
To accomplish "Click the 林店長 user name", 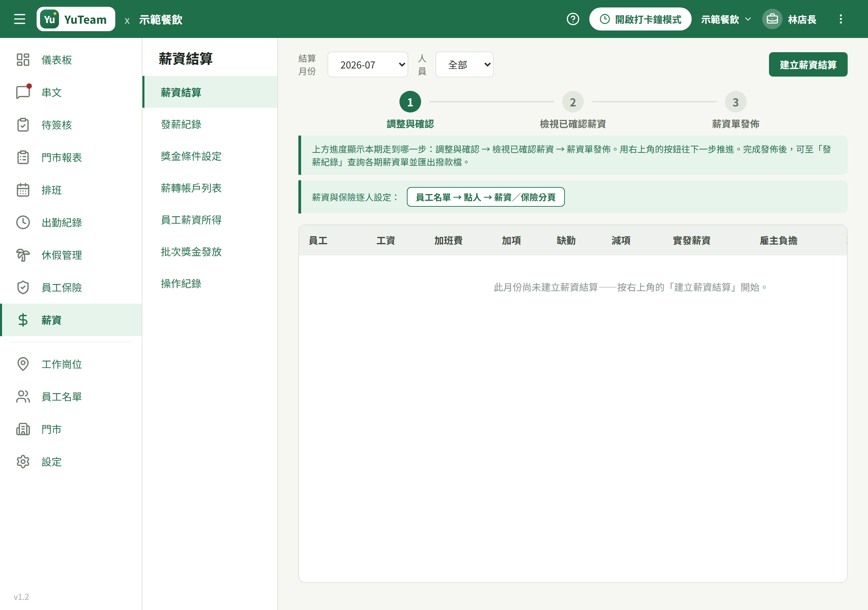I will pyautogui.click(x=802, y=19).
